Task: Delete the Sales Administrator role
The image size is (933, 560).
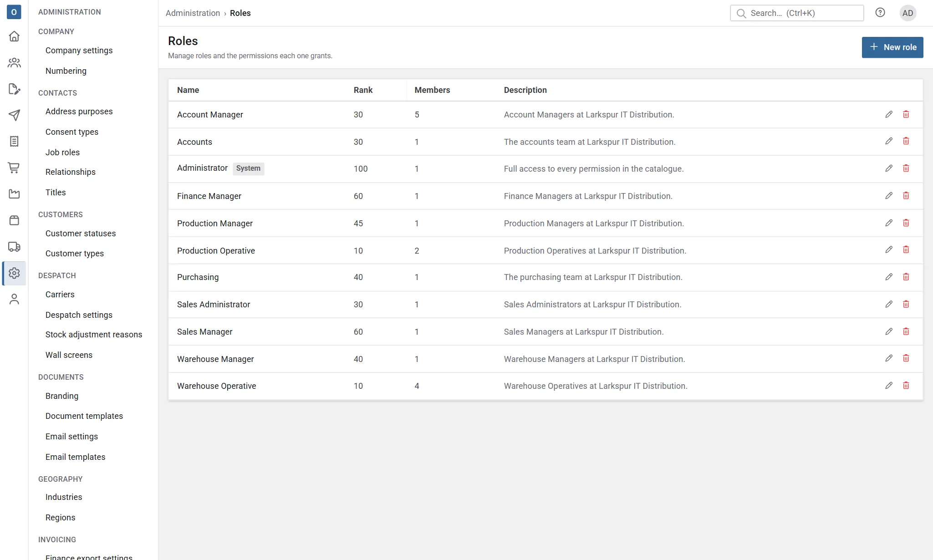Action: (906, 304)
